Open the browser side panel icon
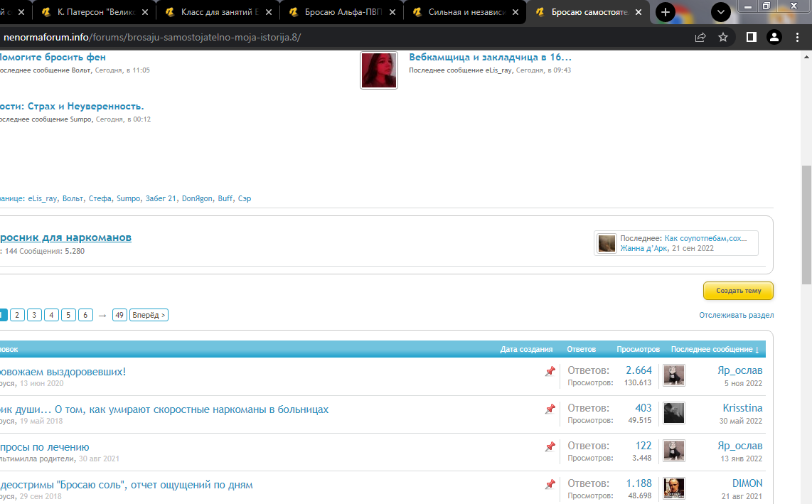 point(751,37)
